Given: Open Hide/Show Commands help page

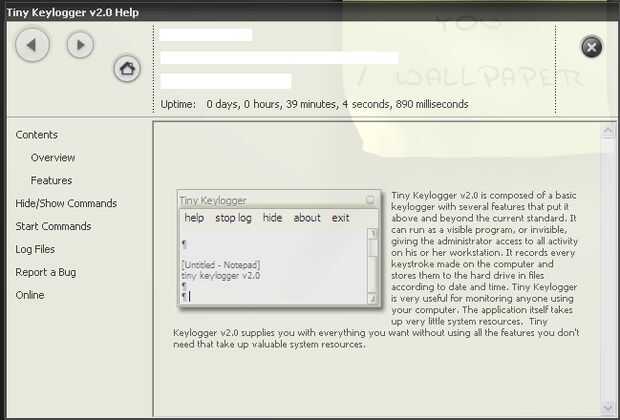Looking at the screenshot, I should click(x=66, y=204).
